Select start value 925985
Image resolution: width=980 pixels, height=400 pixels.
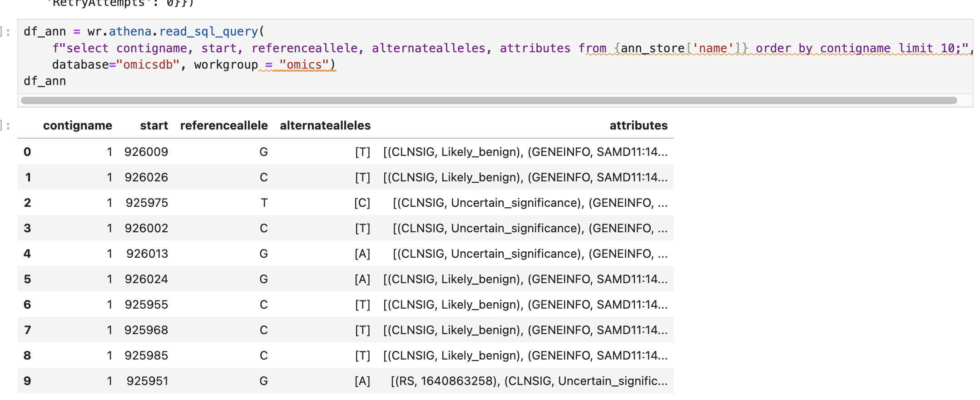tap(146, 355)
